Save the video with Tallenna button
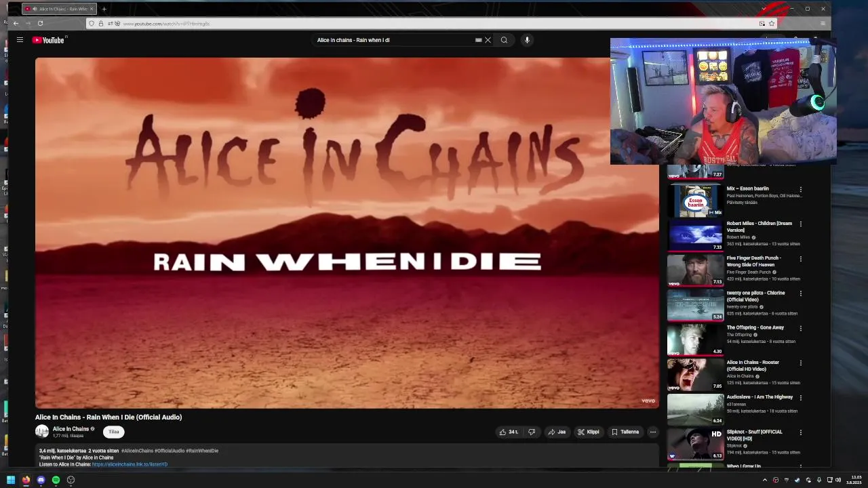This screenshot has width=868, height=488. [625, 432]
